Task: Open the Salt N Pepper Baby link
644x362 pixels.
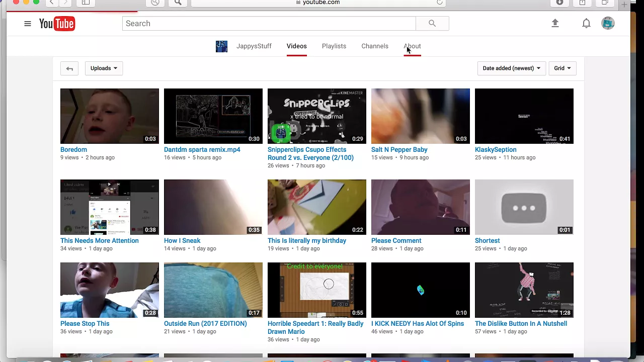Action: click(399, 150)
